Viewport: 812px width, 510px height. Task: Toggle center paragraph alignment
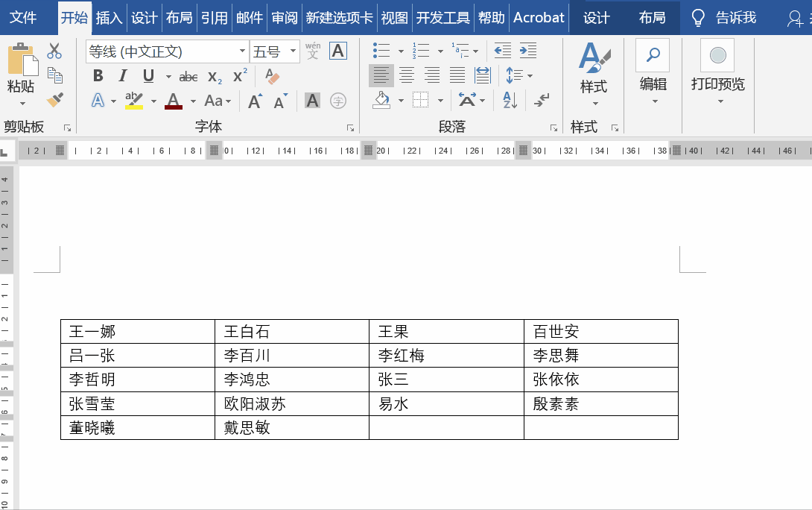click(406, 75)
